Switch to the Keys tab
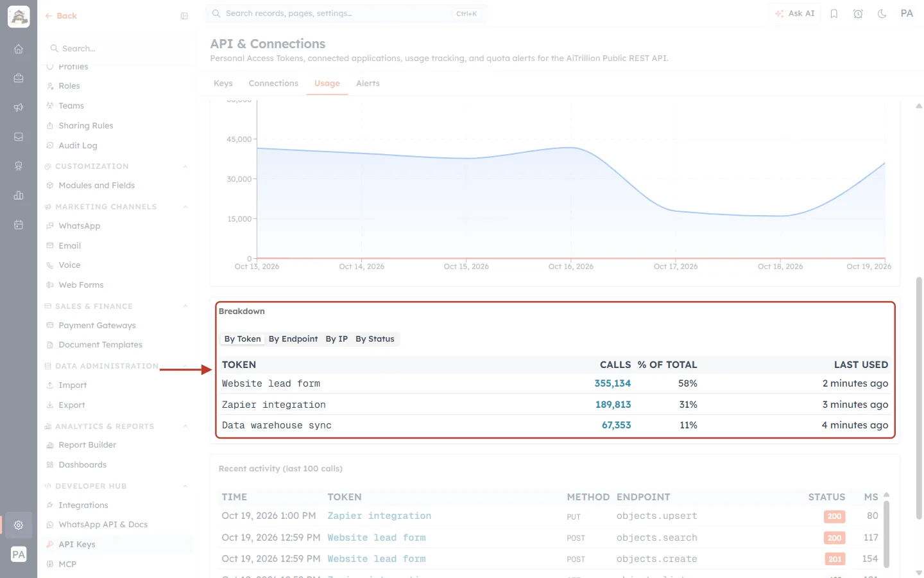 point(223,83)
